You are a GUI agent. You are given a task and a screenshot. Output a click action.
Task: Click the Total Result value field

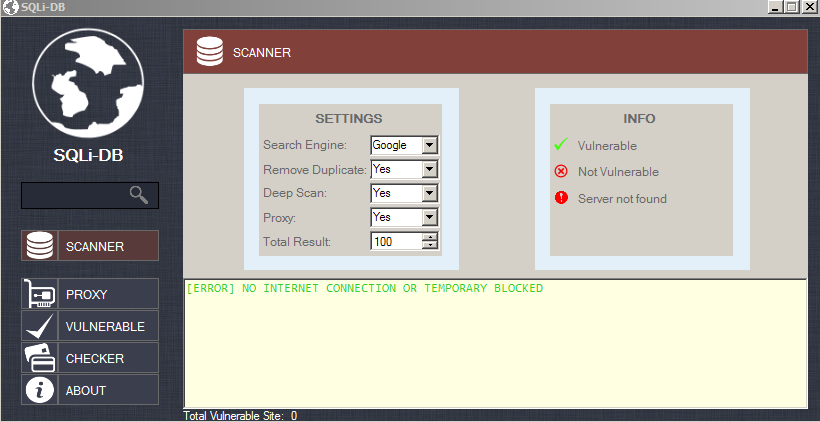[x=396, y=242]
